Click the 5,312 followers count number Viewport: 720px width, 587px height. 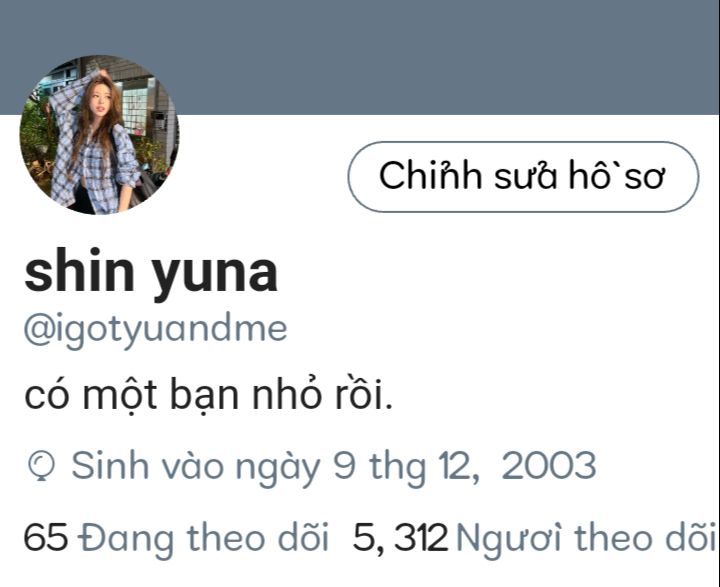400,538
